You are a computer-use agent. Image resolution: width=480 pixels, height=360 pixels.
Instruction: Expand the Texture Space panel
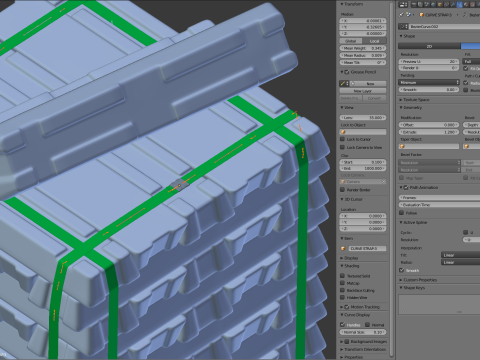pos(401,100)
